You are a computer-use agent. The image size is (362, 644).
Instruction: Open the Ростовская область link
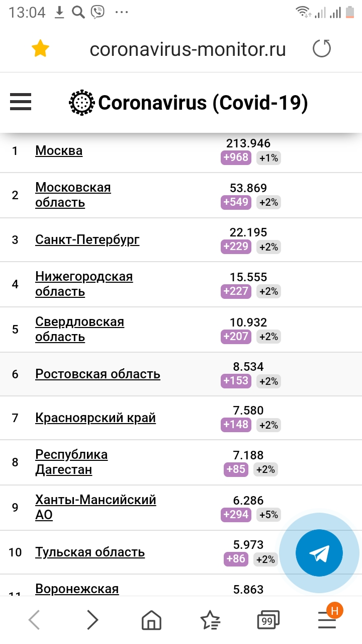click(x=98, y=374)
